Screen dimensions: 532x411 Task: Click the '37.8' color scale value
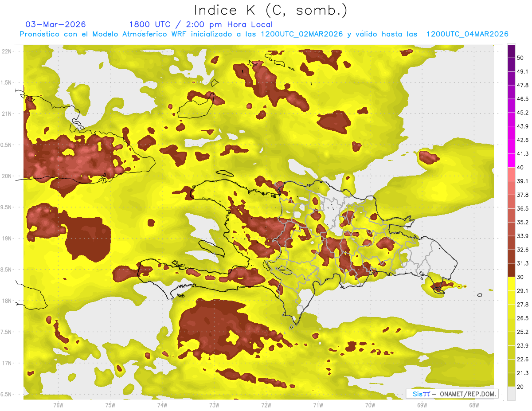click(x=522, y=195)
